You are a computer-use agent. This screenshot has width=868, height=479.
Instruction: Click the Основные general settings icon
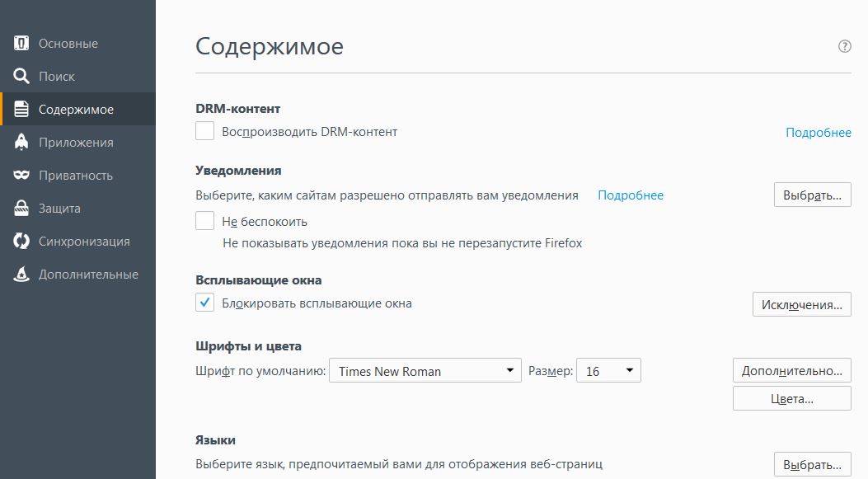(22, 44)
